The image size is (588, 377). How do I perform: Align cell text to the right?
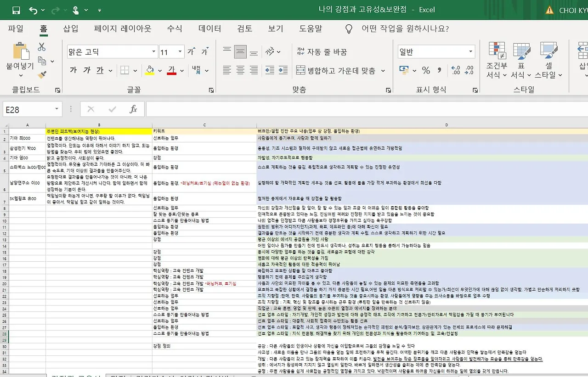click(254, 70)
